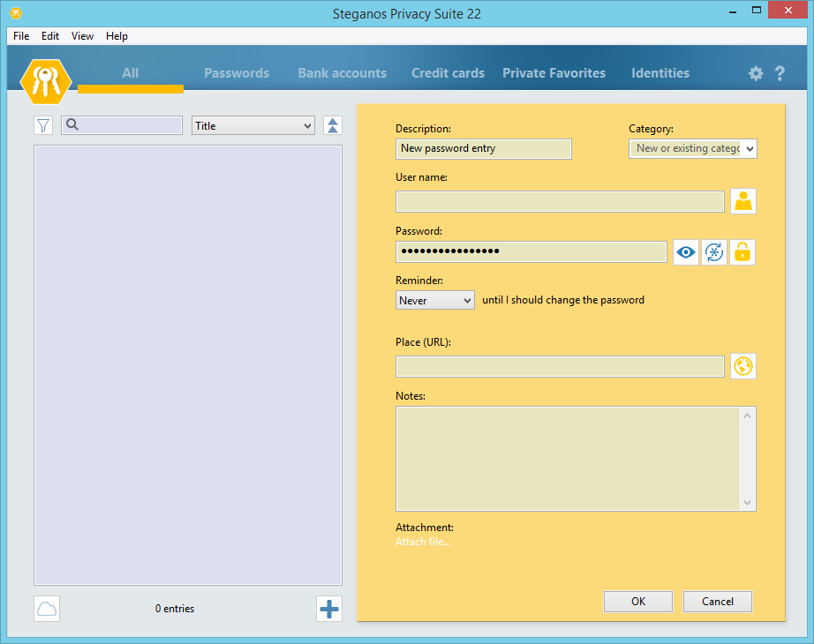Click the Password input field
This screenshot has width=814, height=644.
pyautogui.click(x=531, y=251)
